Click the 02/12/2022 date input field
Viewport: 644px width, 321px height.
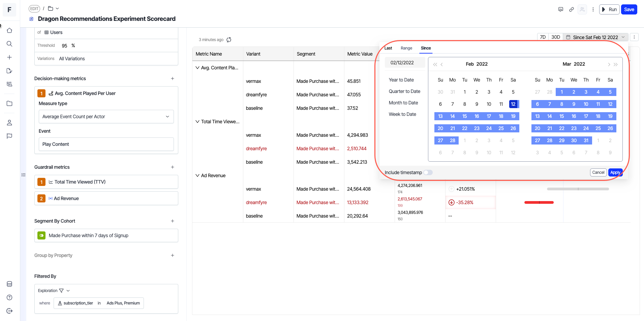[405, 63]
